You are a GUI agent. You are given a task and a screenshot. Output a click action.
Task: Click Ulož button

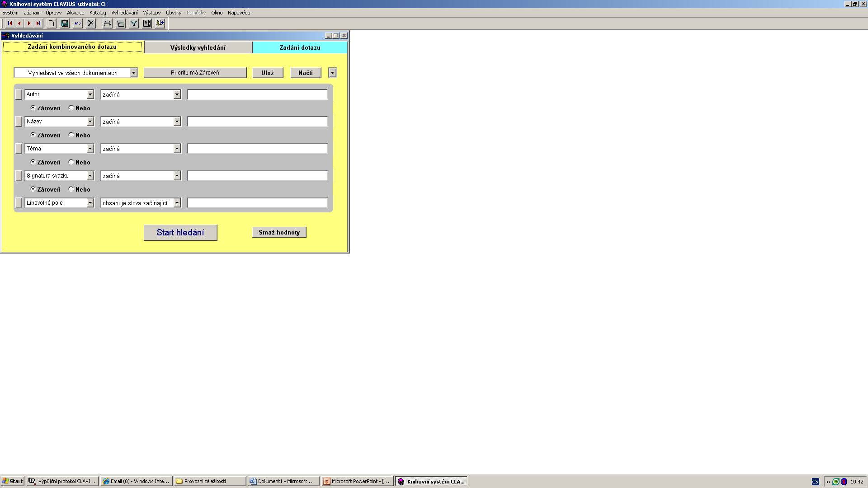tap(268, 73)
